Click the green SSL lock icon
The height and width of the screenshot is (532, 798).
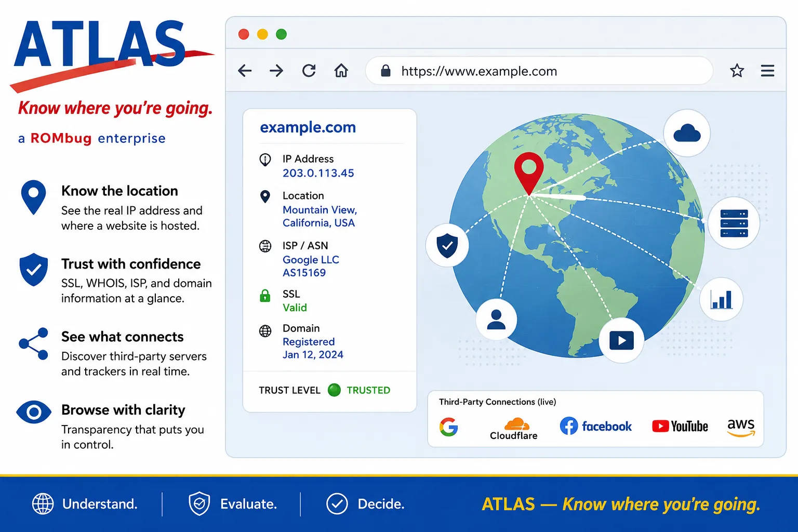pyautogui.click(x=265, y=296)
